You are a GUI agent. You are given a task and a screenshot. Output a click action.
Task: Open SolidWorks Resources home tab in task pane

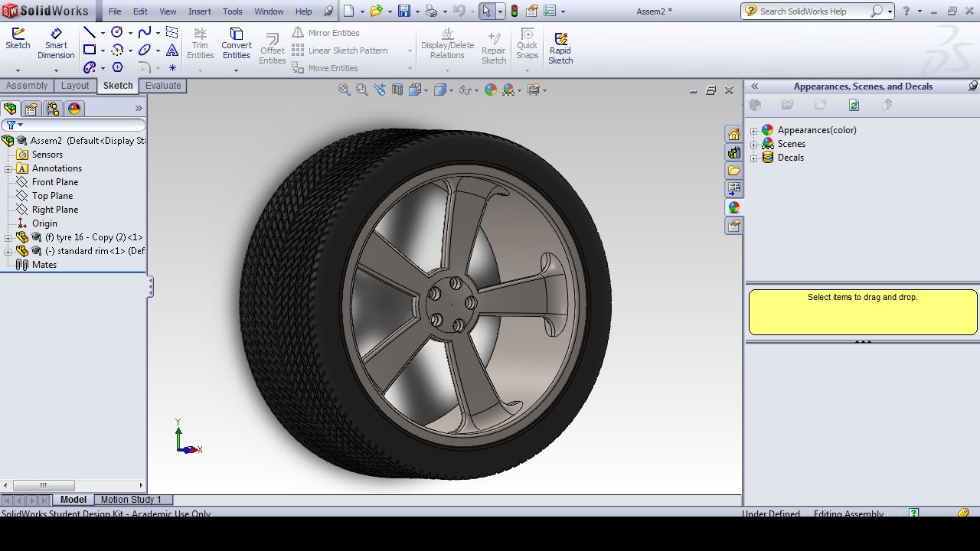coord(733,134)
